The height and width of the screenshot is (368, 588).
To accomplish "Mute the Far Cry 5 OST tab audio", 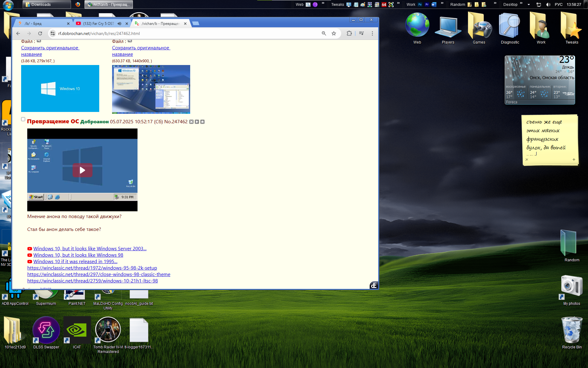I will pyautogui.click(x=119, y=24).
